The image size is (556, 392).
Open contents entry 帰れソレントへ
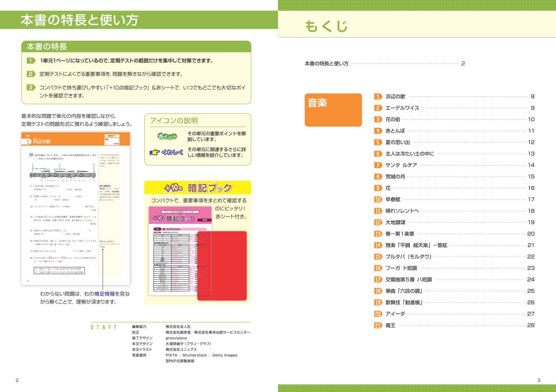pos(454,211)
